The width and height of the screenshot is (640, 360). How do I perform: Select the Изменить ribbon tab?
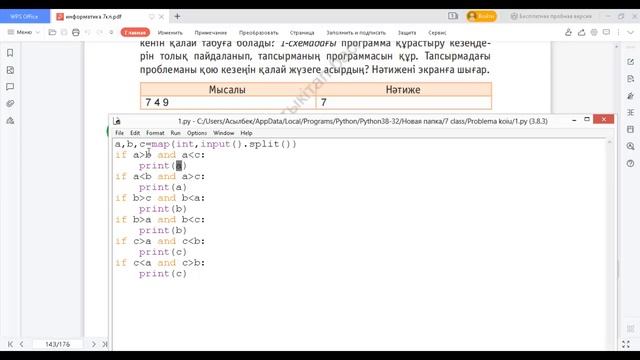click(x=170, y=33)
